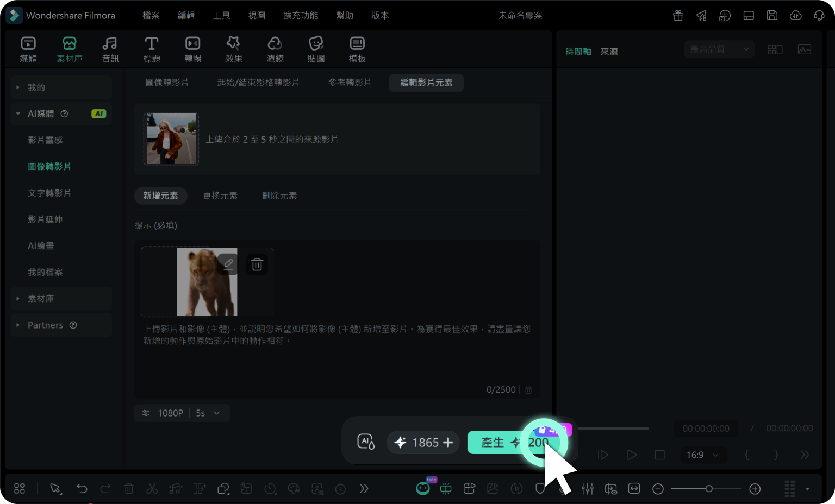Screen dimensions: 835x504
Task: Expand more timeline tools chevrons
Action: (x=364, y=489)
